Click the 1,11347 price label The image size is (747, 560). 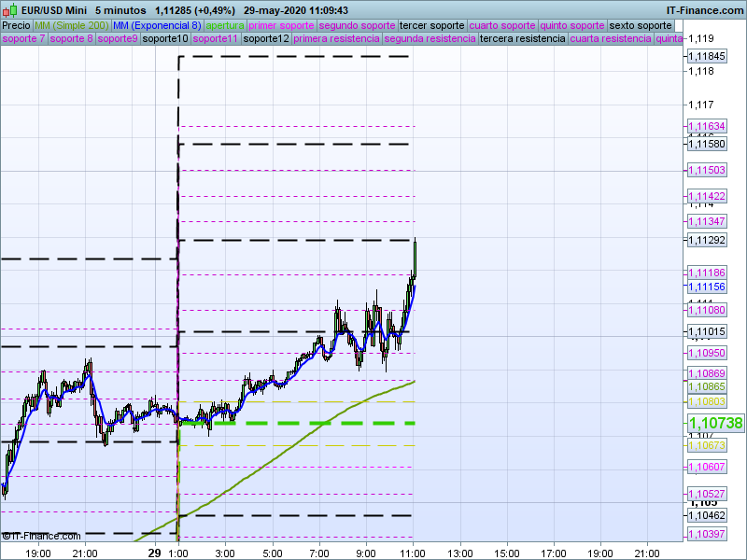click(x=707, y=221)
